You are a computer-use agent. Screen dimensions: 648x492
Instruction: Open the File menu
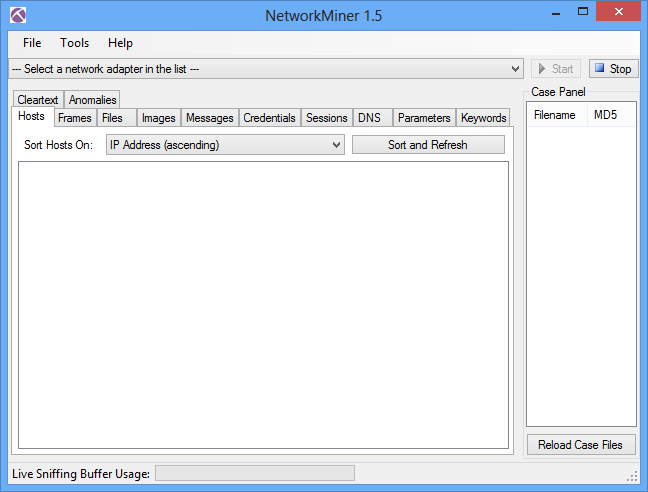(32, 43)
